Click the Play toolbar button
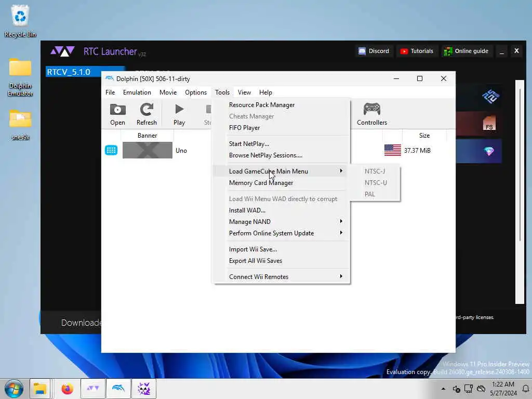This screenshot has width=532, height=399. pyautogui.click(x=179, y=114)
